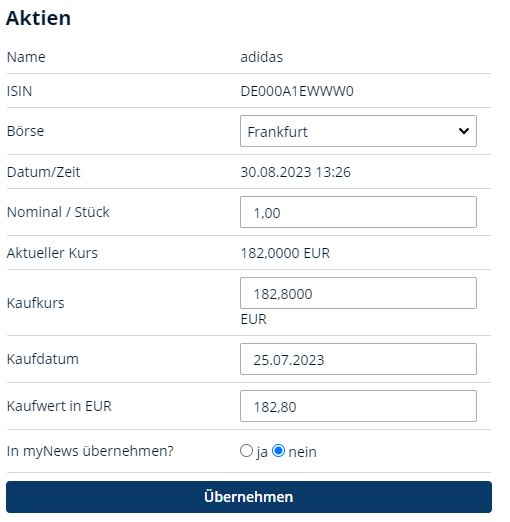Select the 'nein' radio button
The image size is (510, 522).
(x=278, y=451)
